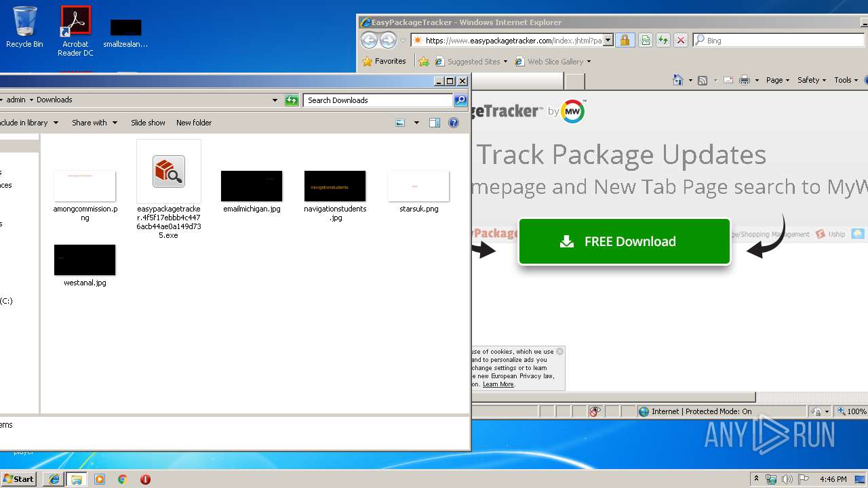Open the IE address bar dropdown arrow
868x488 pixels.
coord(608,41)
